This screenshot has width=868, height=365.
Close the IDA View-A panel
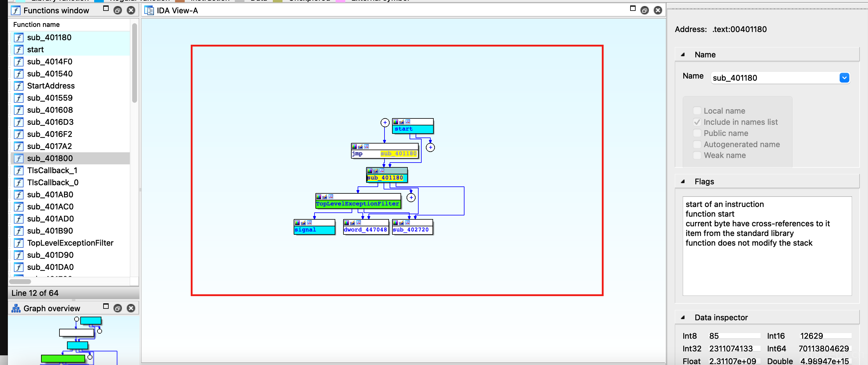coord(658,11)
